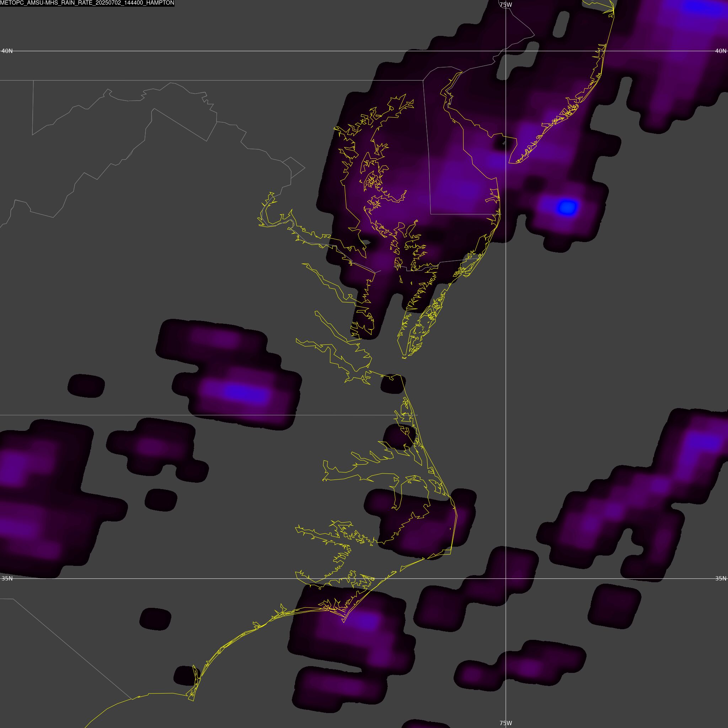Click the 75W label at bottom
Screen dimensions: 728x728
tap(506, 723)
